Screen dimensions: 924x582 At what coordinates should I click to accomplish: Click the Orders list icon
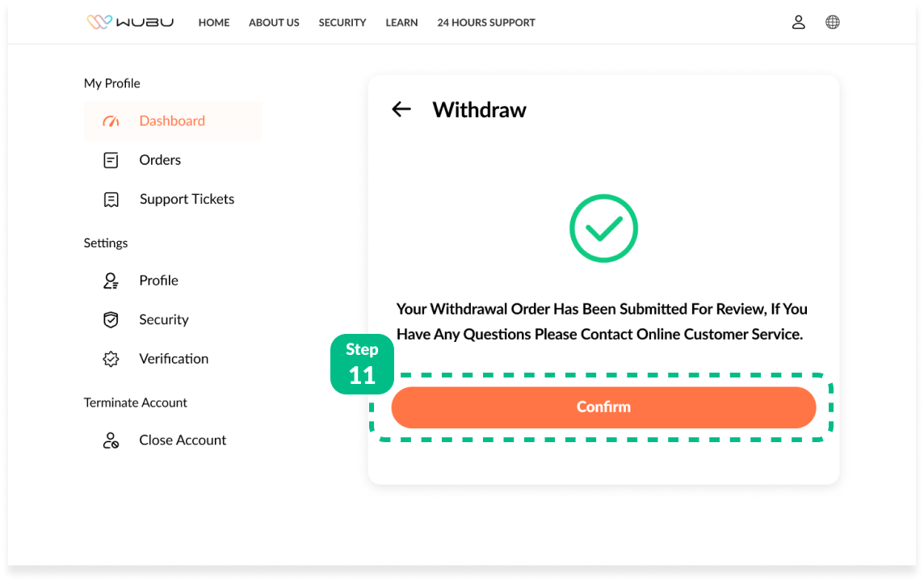111,160
